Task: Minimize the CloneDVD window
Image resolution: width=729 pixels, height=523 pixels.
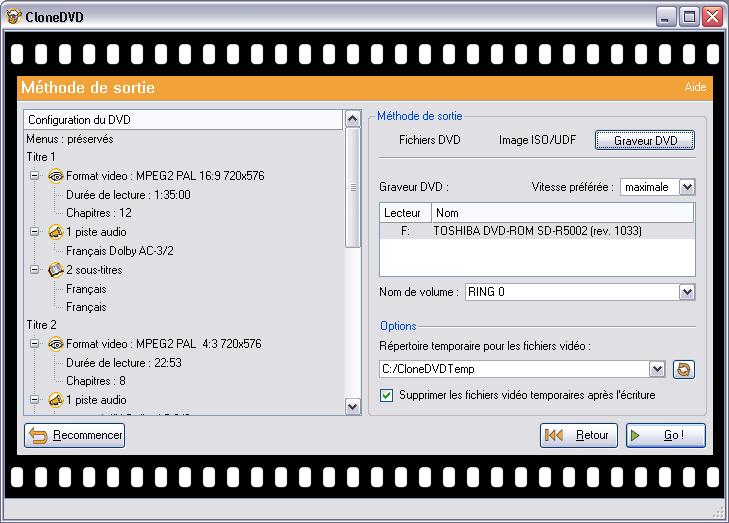Action: click(x=666, y=17)
